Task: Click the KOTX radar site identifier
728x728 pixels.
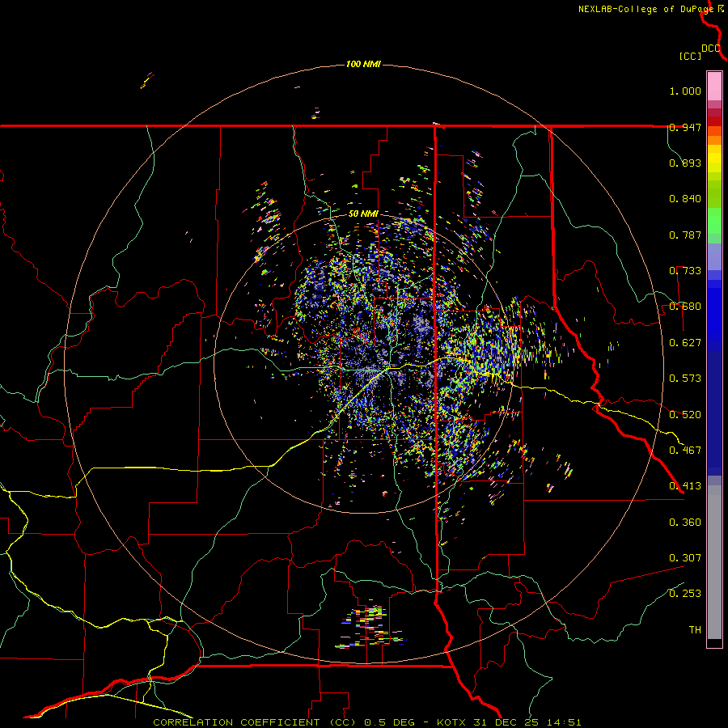Action: pyautogui.click(x=453, y=722)
